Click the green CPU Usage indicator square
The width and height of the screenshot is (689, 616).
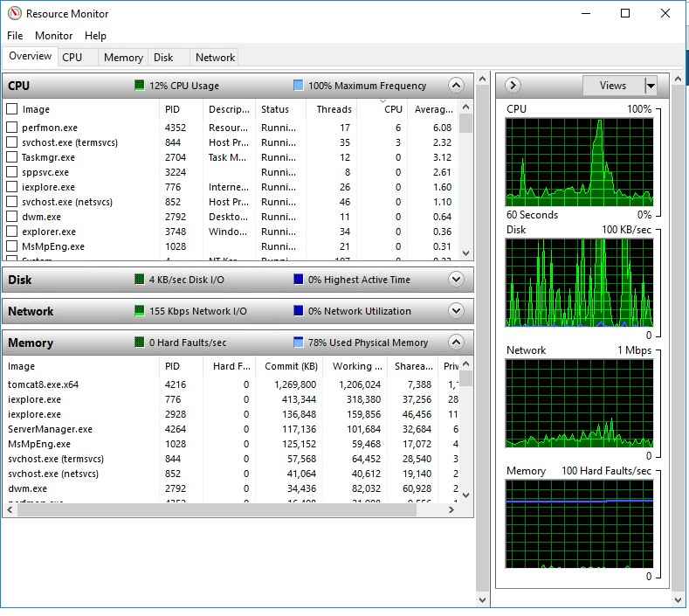140,85
